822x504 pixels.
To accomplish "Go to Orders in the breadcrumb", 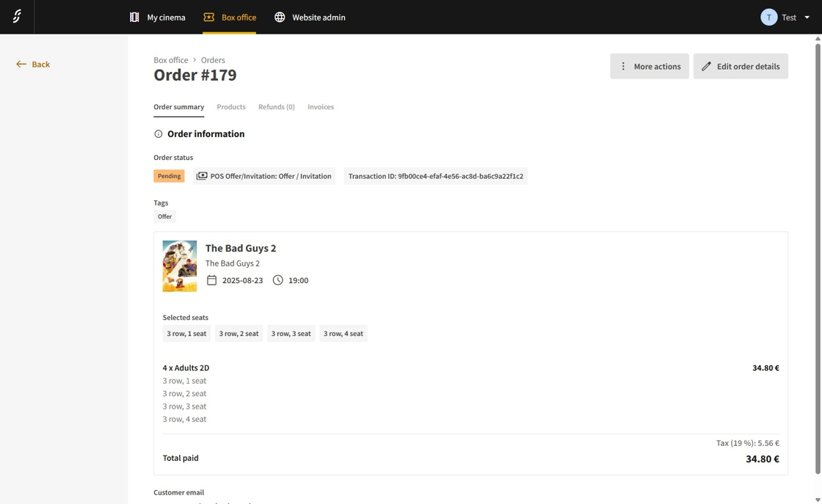I will coord(213,60).
